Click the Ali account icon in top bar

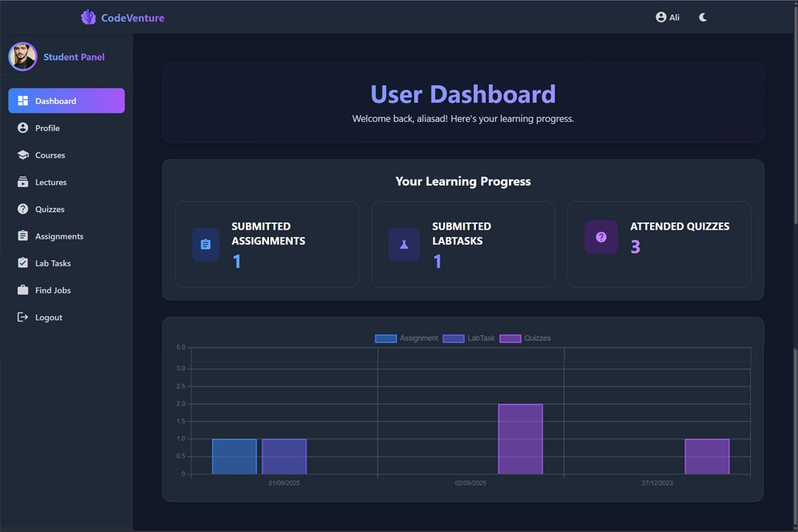coord(661,17)
